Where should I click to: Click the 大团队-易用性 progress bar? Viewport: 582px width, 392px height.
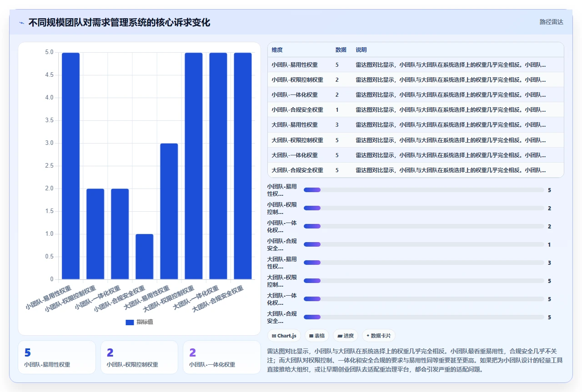click(424, 263)
